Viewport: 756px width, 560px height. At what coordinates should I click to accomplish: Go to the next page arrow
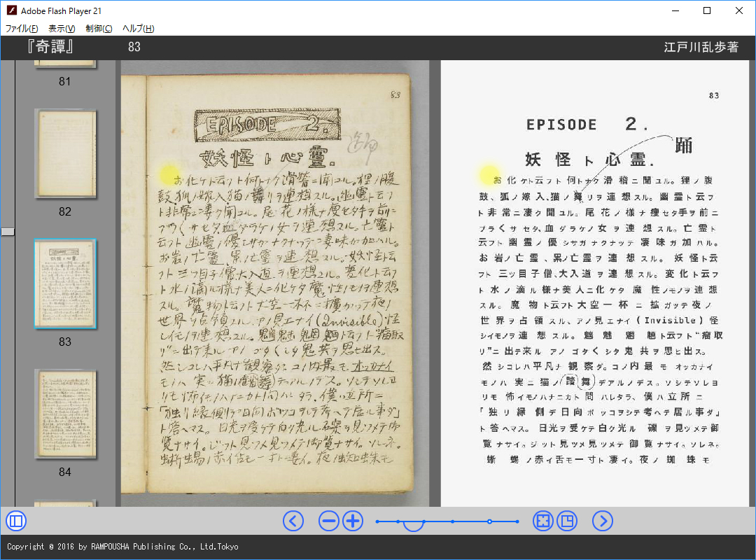[x=603, y=521]
